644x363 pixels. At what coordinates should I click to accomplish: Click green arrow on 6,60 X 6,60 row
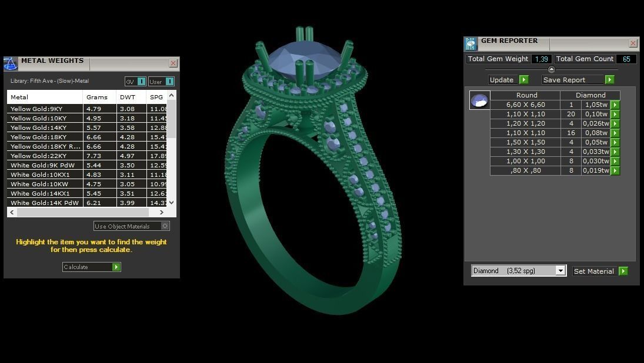pyautogui.click(x=615, y=105)
